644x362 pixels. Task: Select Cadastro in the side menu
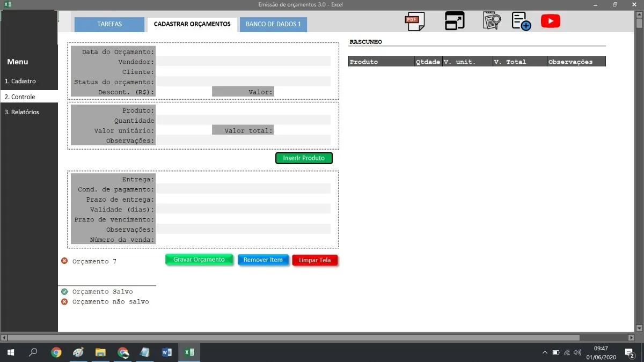[x=20, y=81]
